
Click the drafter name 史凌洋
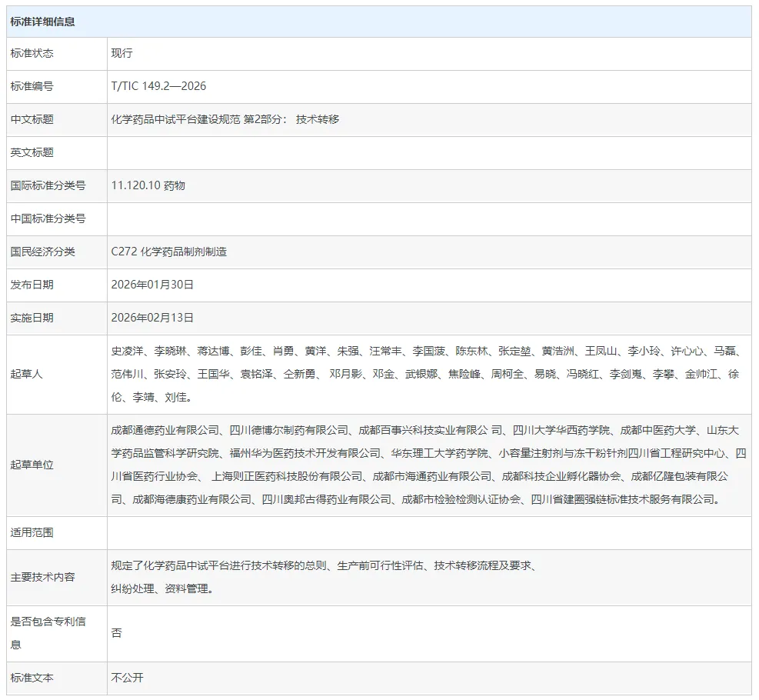coord(127,352)
